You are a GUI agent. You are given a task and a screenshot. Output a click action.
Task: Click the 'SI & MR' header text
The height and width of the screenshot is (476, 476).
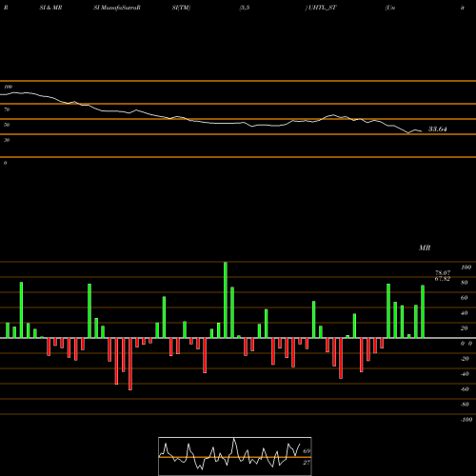[50, 8]
